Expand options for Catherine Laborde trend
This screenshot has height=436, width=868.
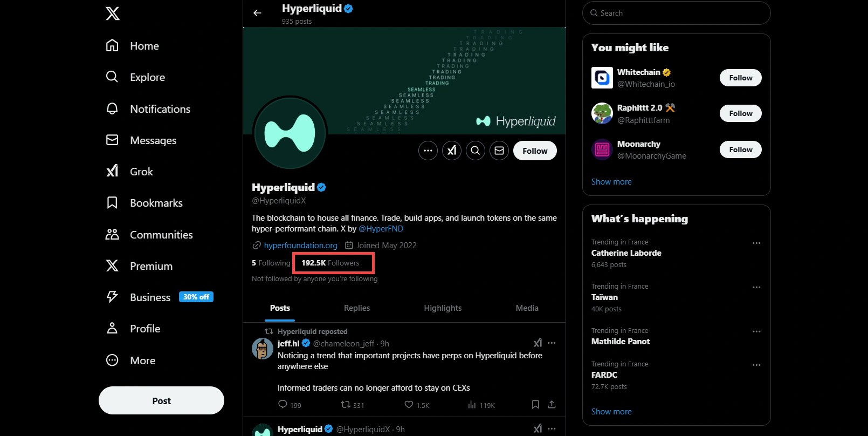[x=756, y=243]
